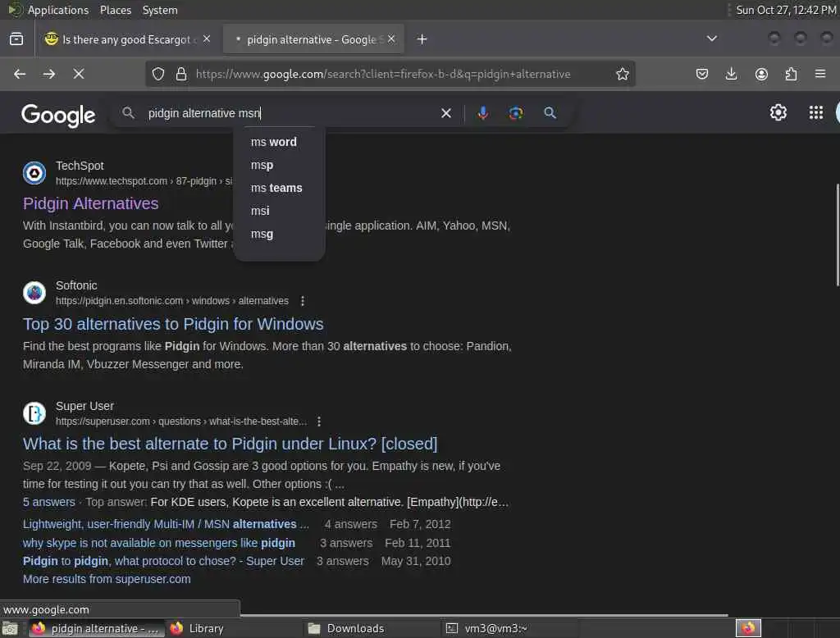The height and width of the screenshot is (638, 840).
Task: Go back to the previous page
Action: tap(20, 74)
